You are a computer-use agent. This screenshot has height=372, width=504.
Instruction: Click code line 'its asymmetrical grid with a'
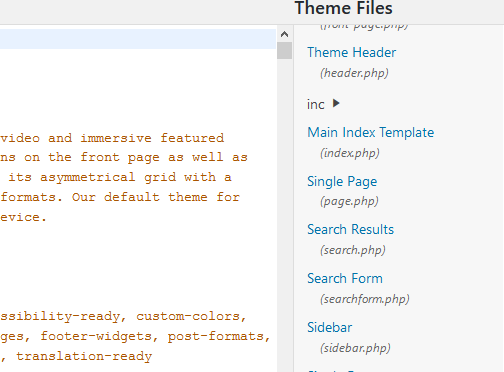point(120,177)
